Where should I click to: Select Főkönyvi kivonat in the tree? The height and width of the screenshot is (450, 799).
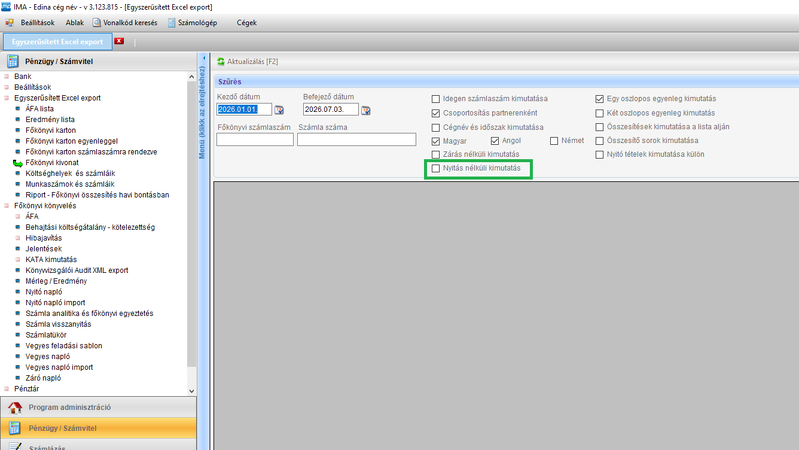tap(52, 163)
